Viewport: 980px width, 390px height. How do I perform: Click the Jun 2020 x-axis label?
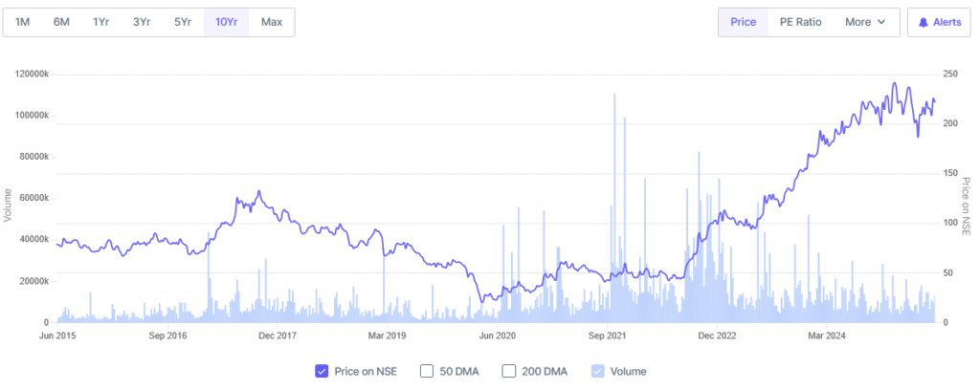[498, 336]
